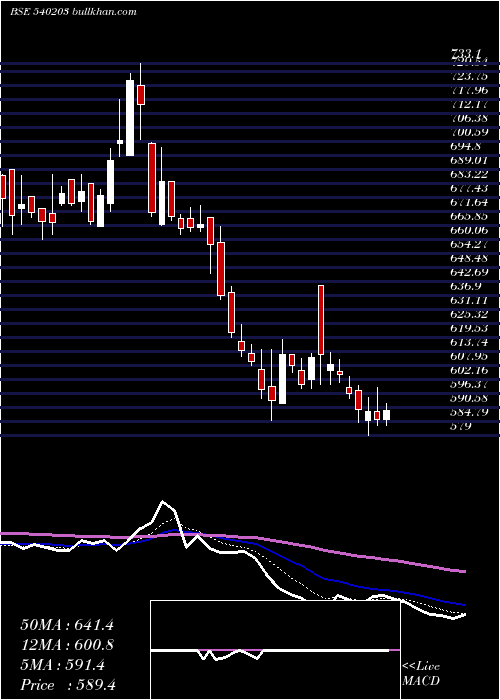500x700 pixels.
Task: Select the 631.11 axis value
Action: (x=469, y=300)
